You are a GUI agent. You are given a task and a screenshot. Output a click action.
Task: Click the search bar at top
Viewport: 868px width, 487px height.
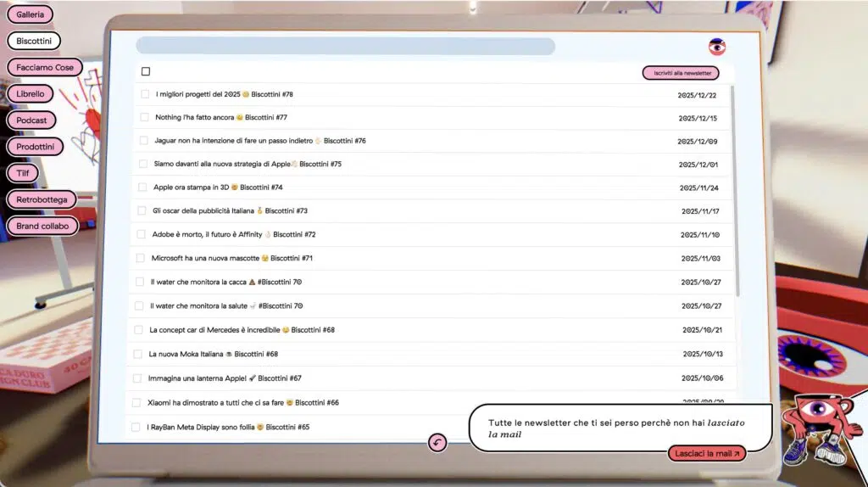tap(346, 46)
